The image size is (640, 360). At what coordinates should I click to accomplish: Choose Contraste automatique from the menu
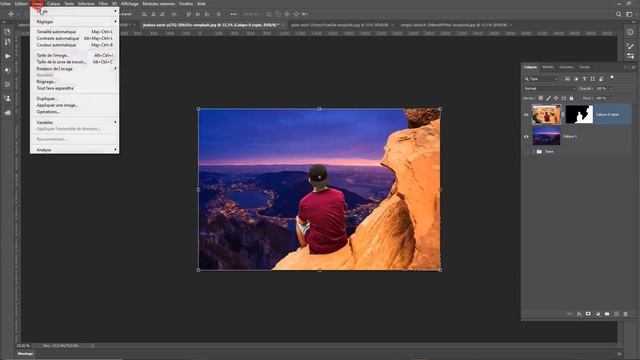pyautogui.click(x=74, y=38)
